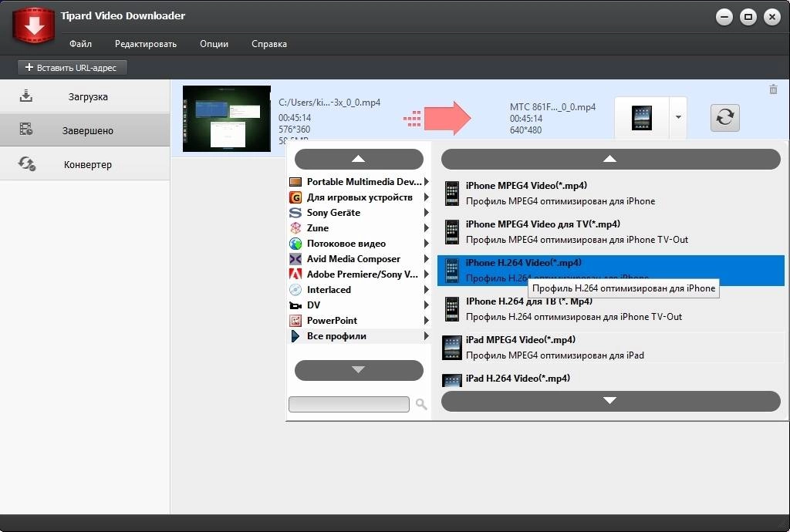Expand Sony Geräte submenu arrow
790x532 pixels.
(x=426, y=212)
